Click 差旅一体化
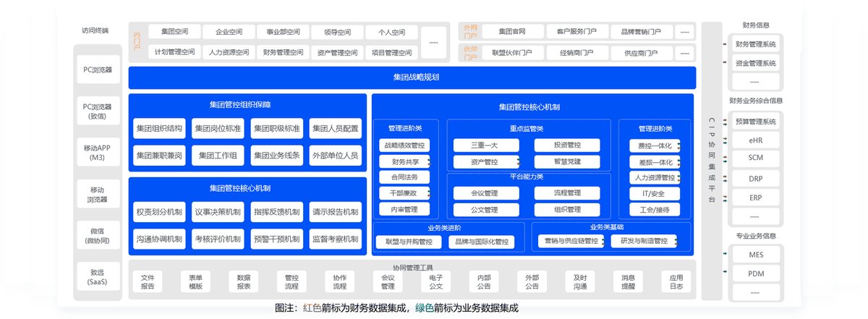The height and width of the screenshot is (319, 868). (655, 161)
